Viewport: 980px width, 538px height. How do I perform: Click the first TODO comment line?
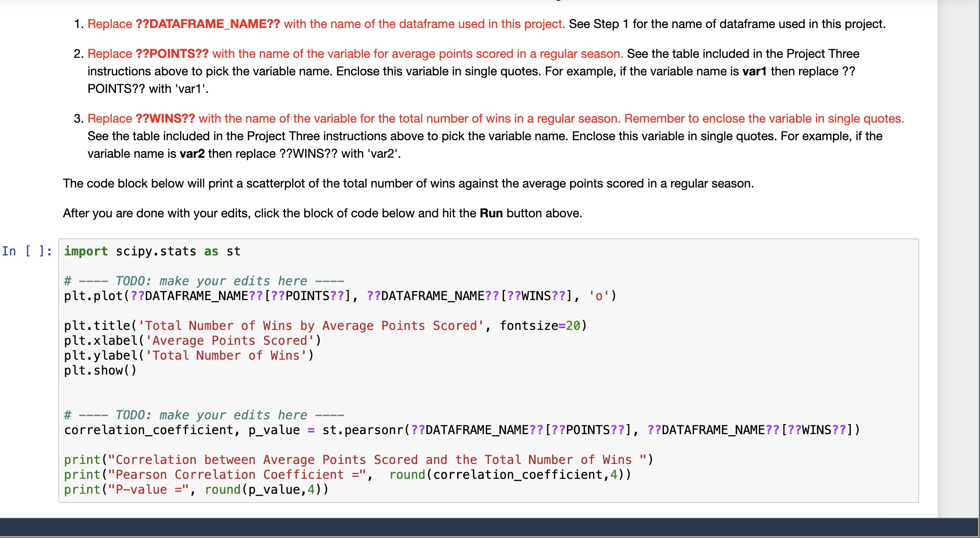(x=204, y=280)
